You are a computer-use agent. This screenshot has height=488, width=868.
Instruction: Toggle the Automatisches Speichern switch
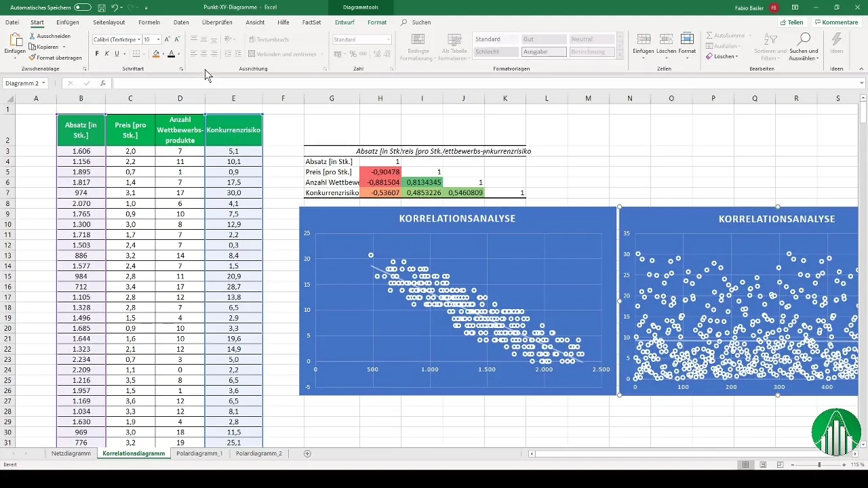tap(82, 7)
